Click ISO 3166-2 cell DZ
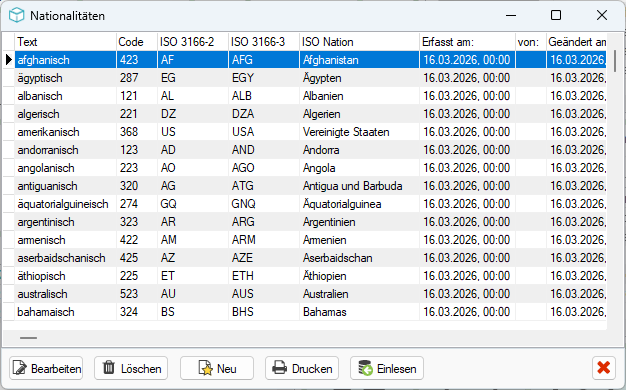Image resolution: width=626 pixels, height=390 pixels. point(193,114)
